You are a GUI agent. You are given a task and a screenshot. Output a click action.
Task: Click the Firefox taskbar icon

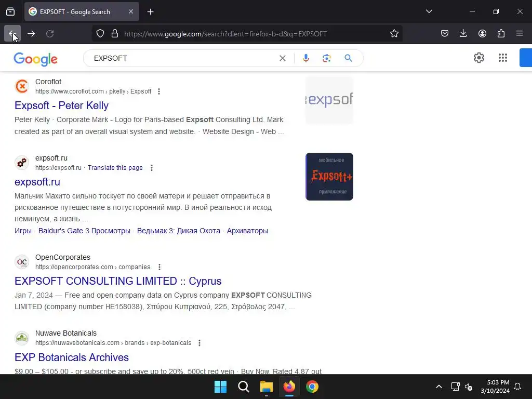(x=289, y=387)
